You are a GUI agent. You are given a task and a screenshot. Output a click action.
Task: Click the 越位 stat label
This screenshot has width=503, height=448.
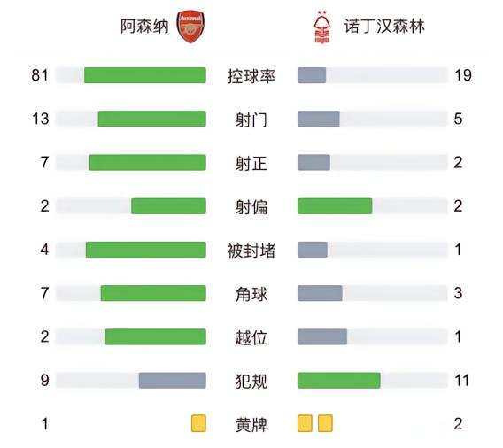[x=251, y=338]
